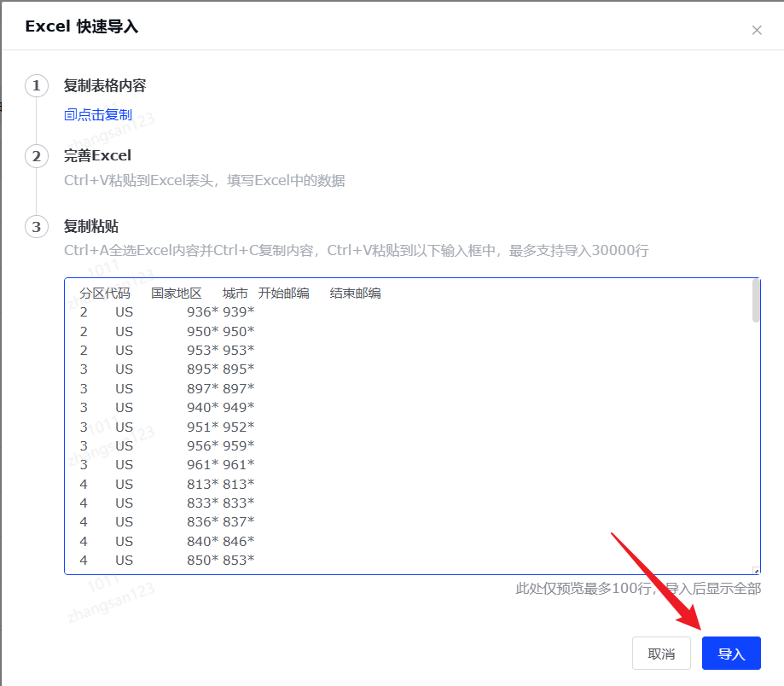Click the row with 850* 853*
This screenshot has height=686, width=784.
point(167,561)
